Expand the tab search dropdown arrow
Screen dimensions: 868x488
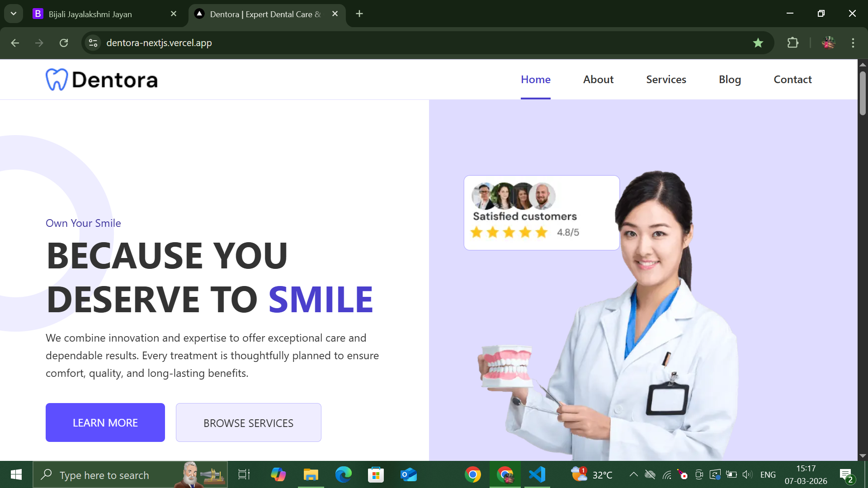click(14, 14)
